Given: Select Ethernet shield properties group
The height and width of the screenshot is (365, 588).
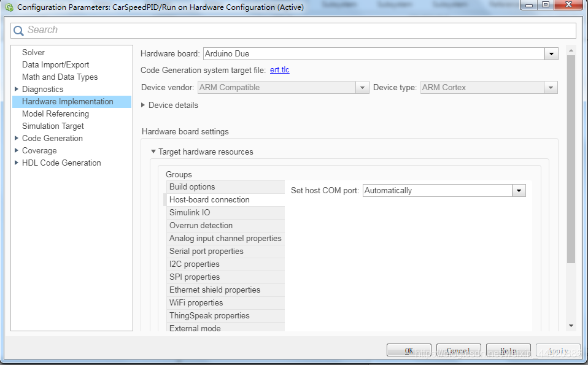Looking at the screenshot, I should [225, 290].
